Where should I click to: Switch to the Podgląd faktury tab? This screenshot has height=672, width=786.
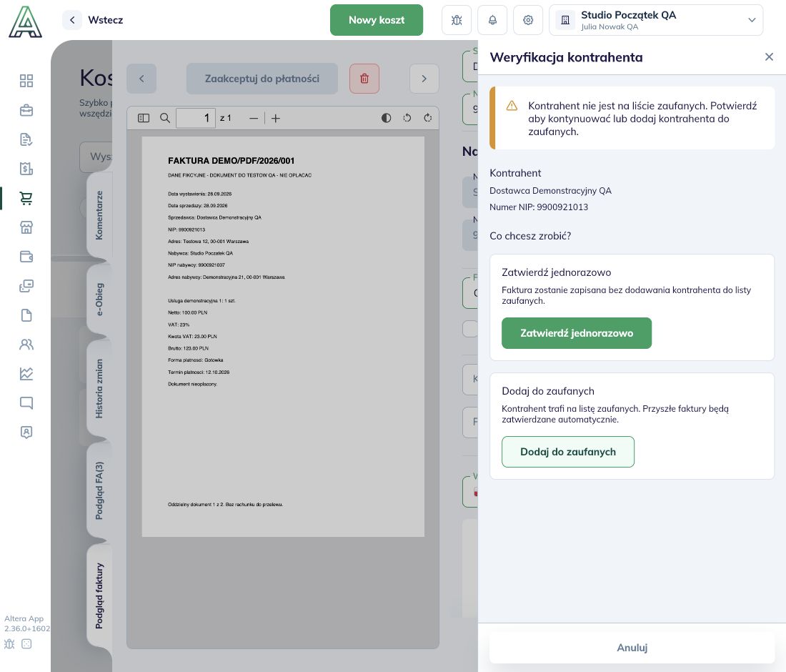pyautogui.click(x=99, y=596)
